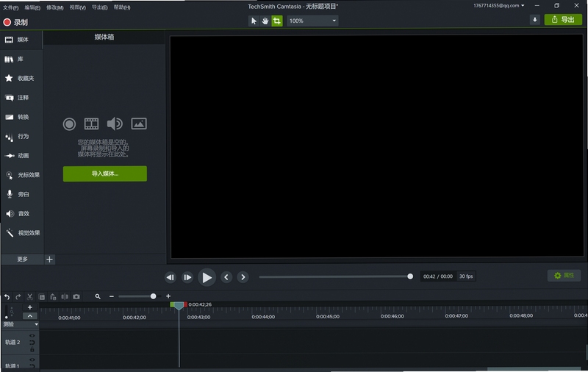Screen dimensions: 588x372
Task: Step to the previous frame
Action: [171, 277]
